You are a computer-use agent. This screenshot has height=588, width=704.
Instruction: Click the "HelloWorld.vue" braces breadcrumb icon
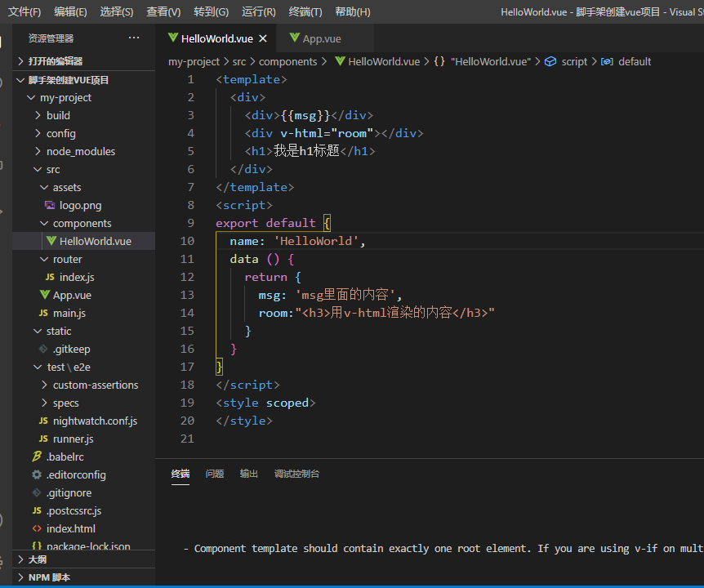(439, 61)
